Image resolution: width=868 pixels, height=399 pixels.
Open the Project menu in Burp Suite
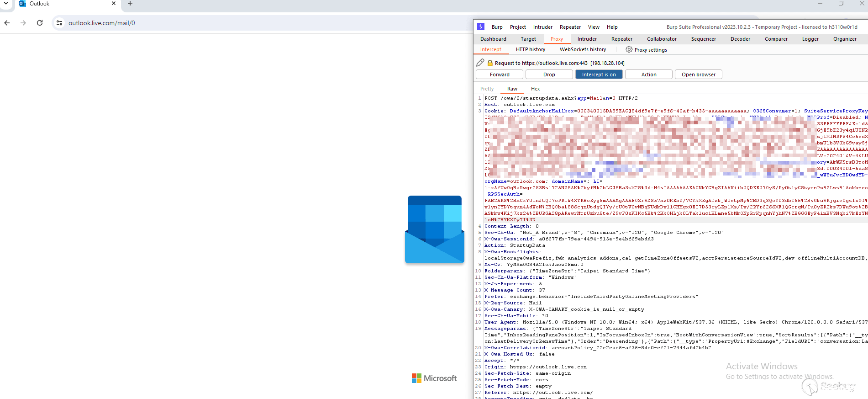tap(518, 27)
